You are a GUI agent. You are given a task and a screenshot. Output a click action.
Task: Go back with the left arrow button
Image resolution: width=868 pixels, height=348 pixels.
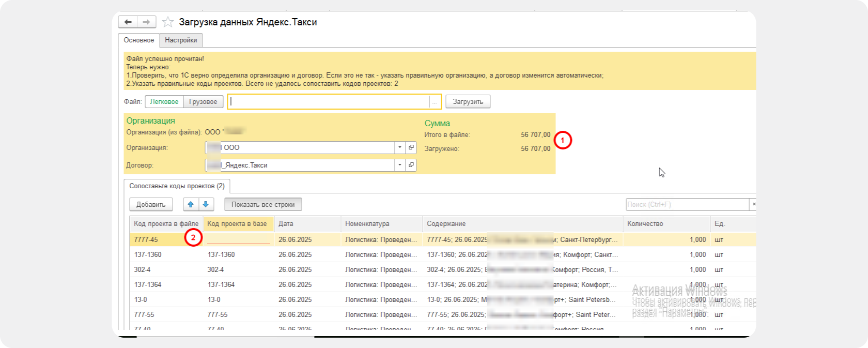[x=128, y=22]
